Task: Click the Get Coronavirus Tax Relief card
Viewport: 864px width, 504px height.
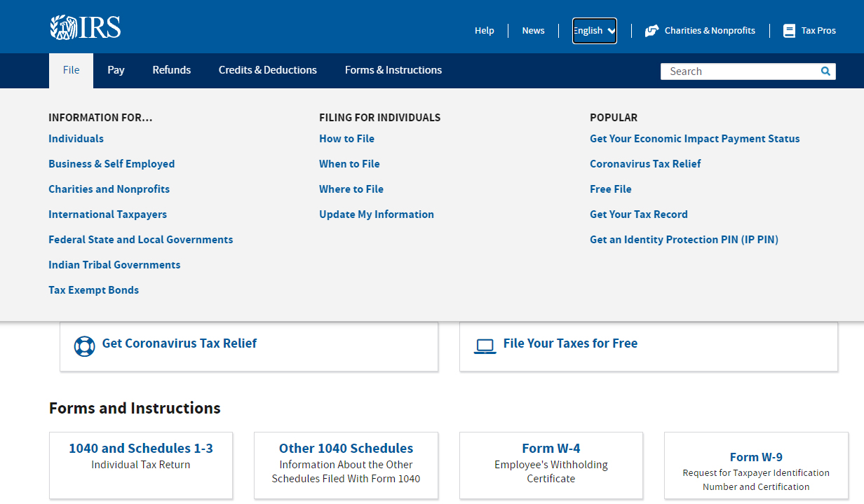Action: [x=249, y=346]
